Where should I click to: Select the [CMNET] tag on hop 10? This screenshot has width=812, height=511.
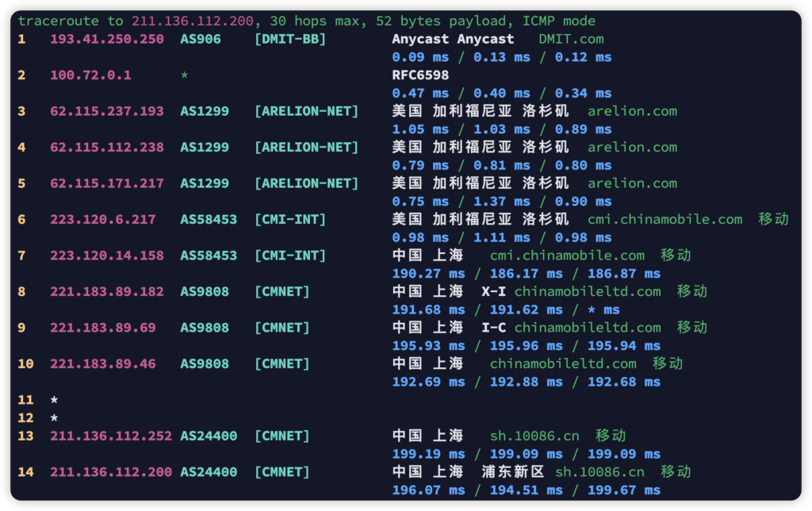pos(282,363)
